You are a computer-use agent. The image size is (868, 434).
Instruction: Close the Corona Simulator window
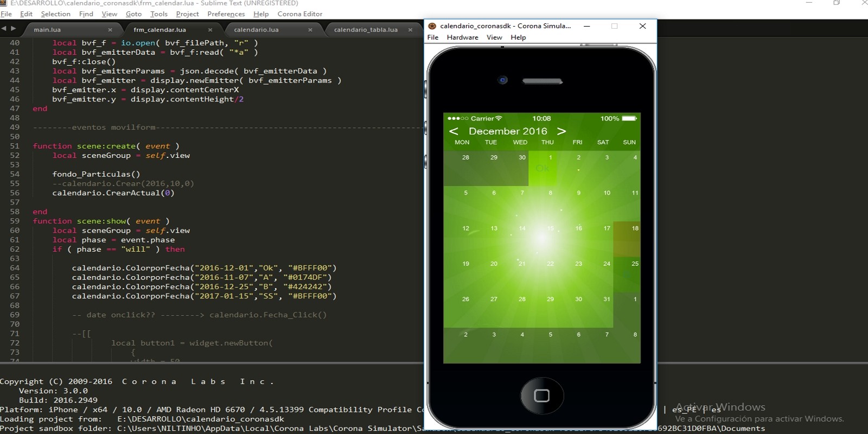[x=642, y=26]
